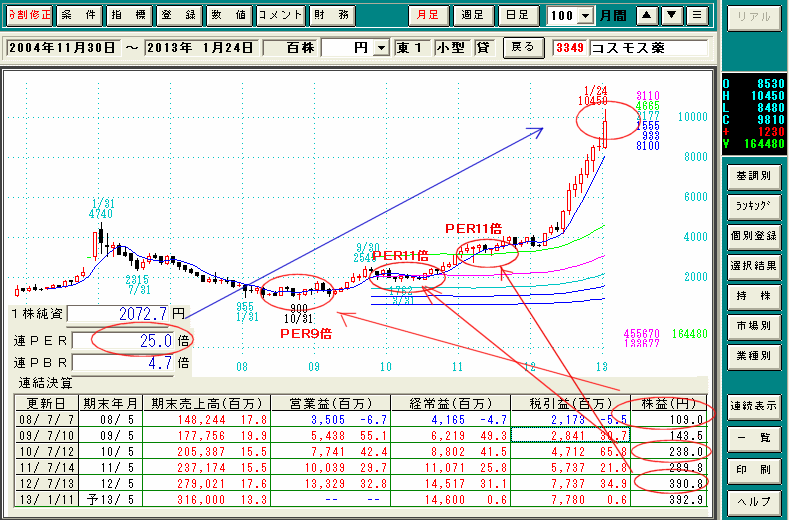
Task: Click sales figure 205,387 in table
Action: pyautogui.click(x=201, y=452)
